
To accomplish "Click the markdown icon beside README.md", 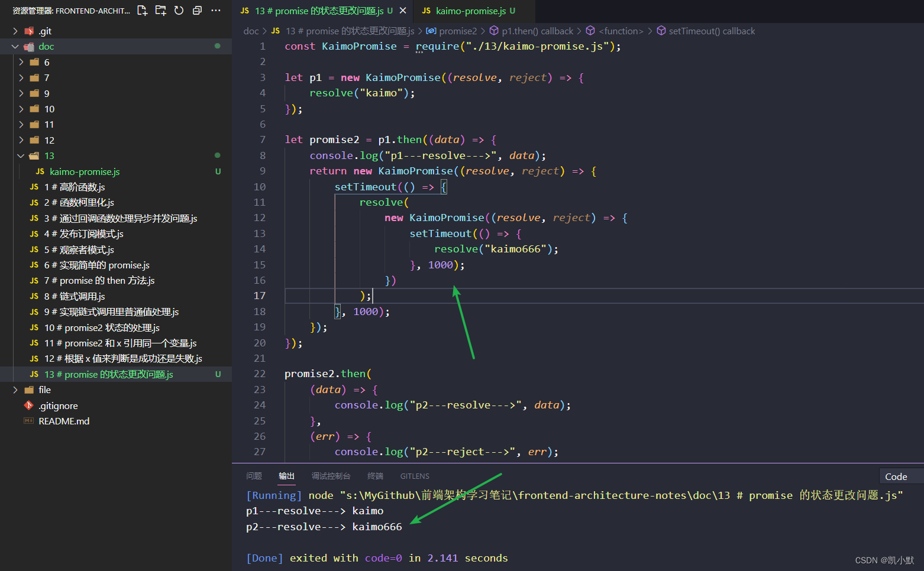I will coord(29,421).
